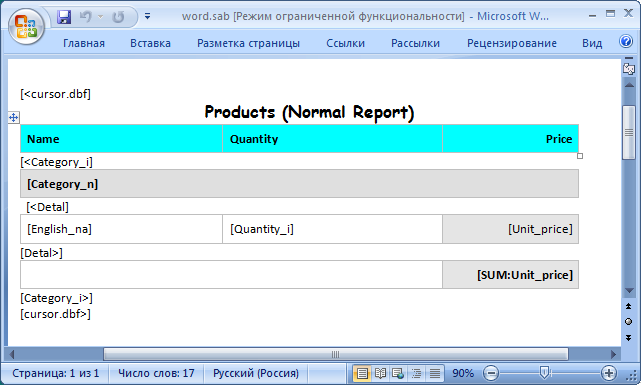The width and height of the screenshot is (641, 385).
Task: Click the [Category_i>] closing tag
Action: 56,298
